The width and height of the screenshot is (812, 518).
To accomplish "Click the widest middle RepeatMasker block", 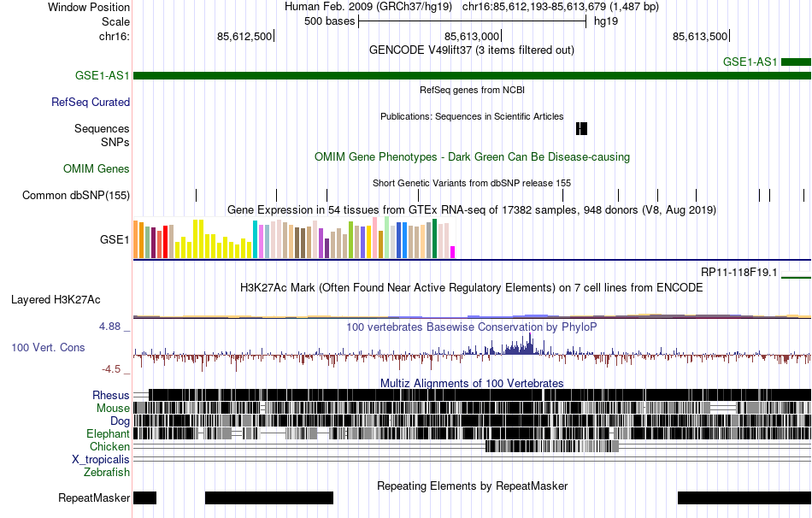I will pos(269,497).
